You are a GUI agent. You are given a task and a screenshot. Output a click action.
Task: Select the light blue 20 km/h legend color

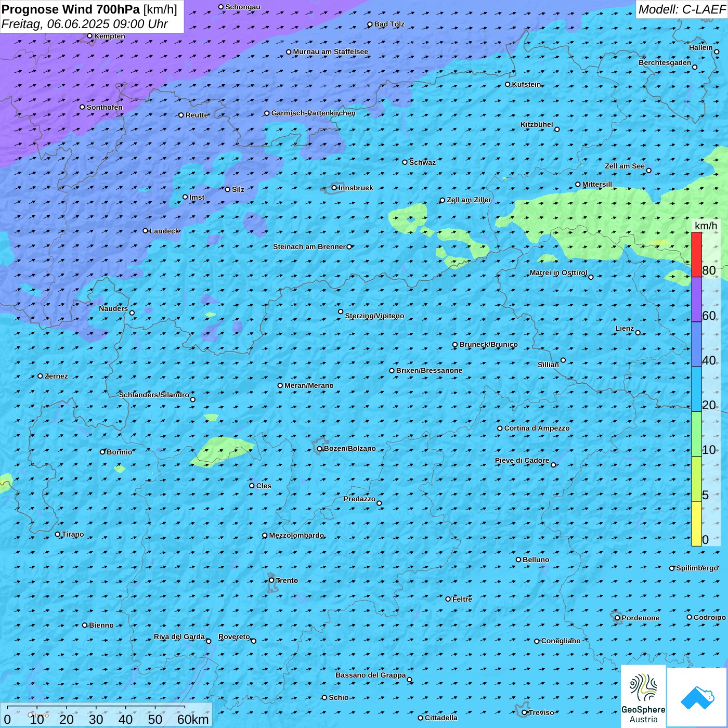(696, 389)
